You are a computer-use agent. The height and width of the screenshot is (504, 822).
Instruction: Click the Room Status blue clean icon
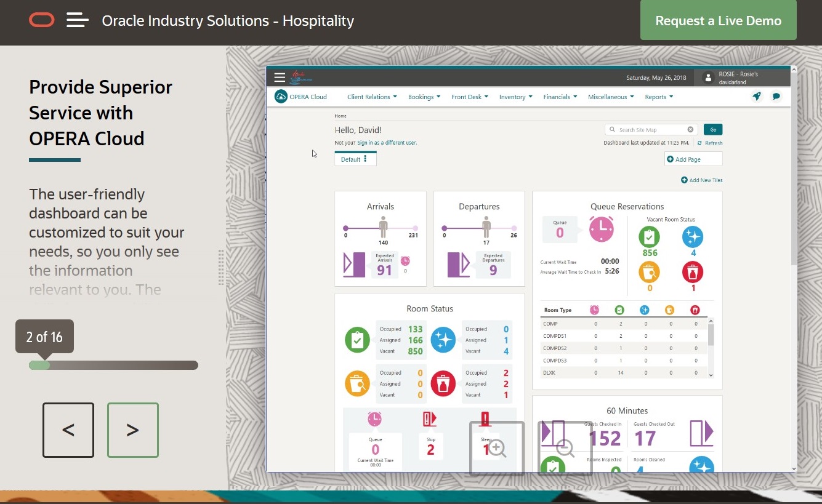tap(443, 340)
